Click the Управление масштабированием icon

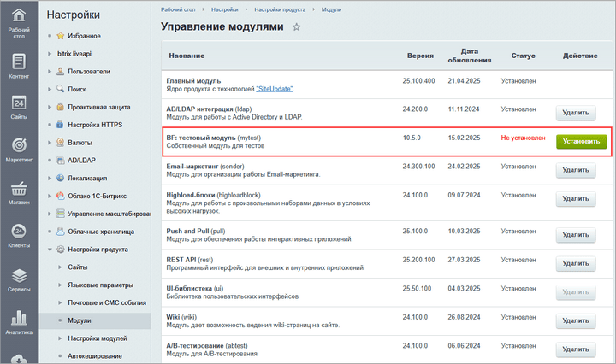coord(60,214)
